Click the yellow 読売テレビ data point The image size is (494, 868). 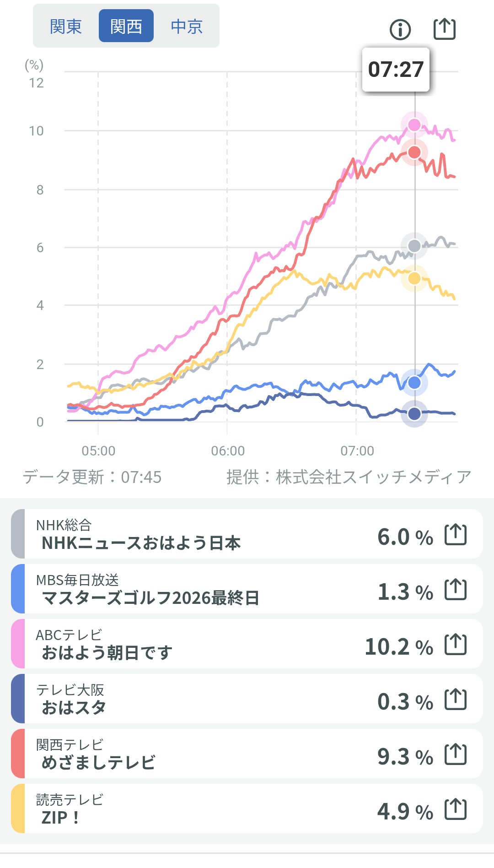click(414, 278)
